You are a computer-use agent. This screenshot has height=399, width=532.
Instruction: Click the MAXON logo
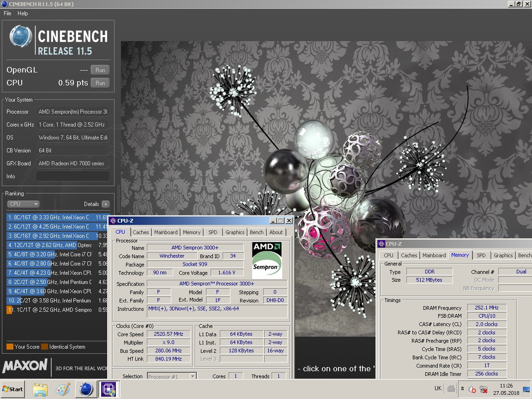(x=25, y=366)
